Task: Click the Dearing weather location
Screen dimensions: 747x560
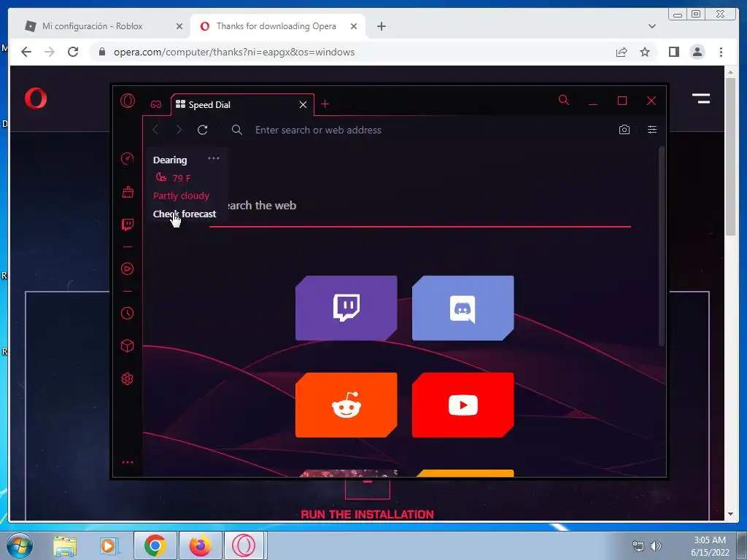Action: pyautogui.click(x=169, y=160)
